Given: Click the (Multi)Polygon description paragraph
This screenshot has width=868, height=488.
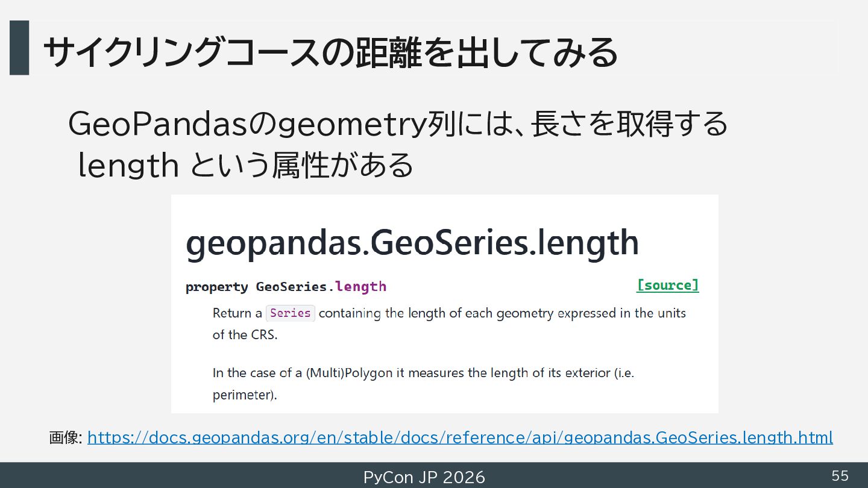Looking at the screenshot, I should click(x=423, y=384).
